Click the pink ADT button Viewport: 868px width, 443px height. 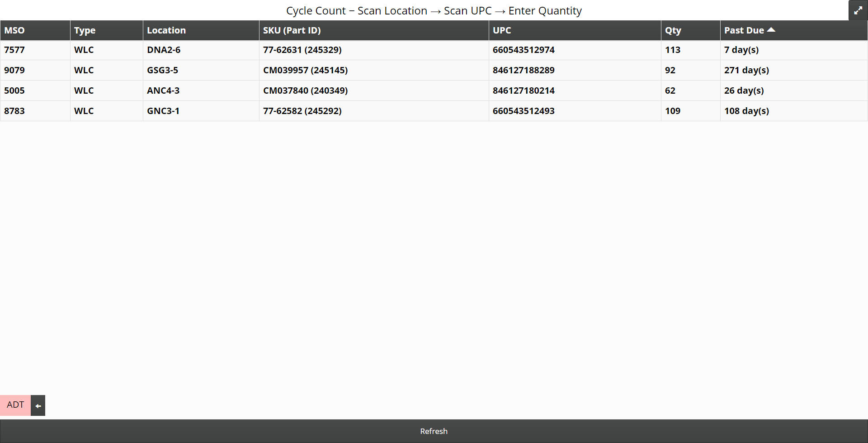point(15,405)
